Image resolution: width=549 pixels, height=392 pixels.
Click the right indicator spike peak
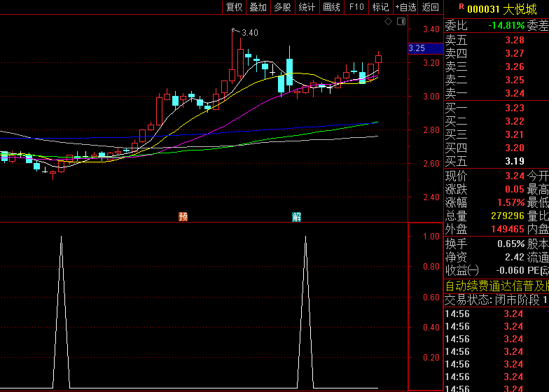click(305, 237)
